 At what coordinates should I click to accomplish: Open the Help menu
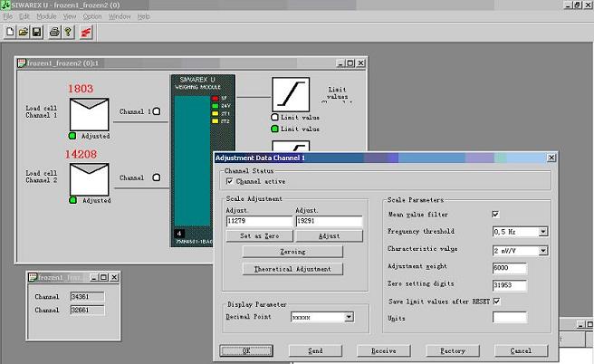pos(143,16)
